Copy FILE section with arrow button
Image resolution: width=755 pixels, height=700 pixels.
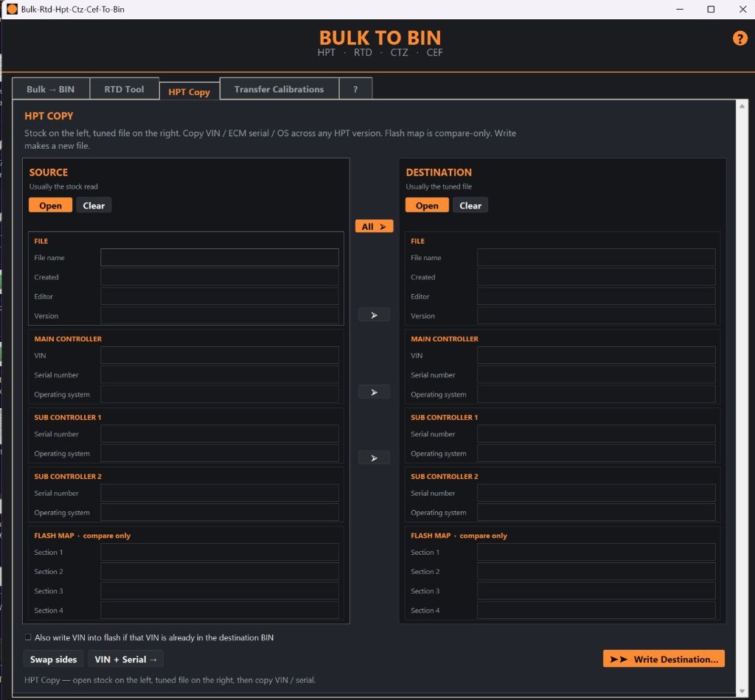tap(374, 315)
